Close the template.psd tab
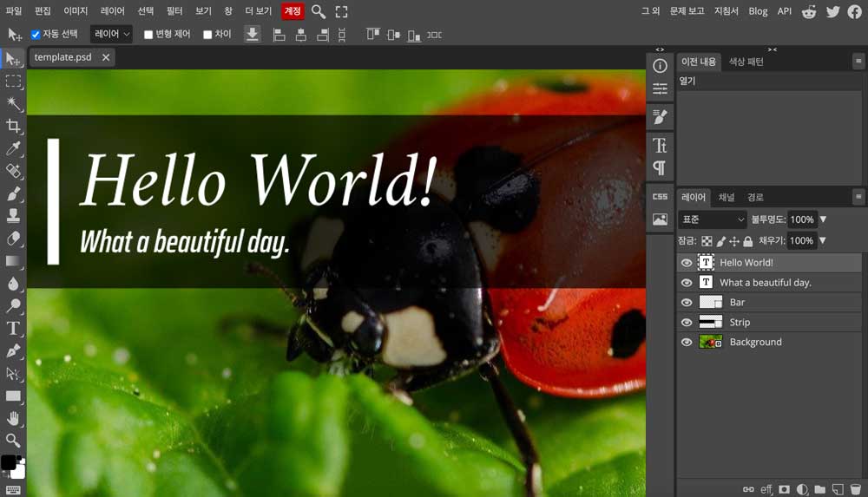This screenshot has width=868, height=497. [x=106, y=57]
